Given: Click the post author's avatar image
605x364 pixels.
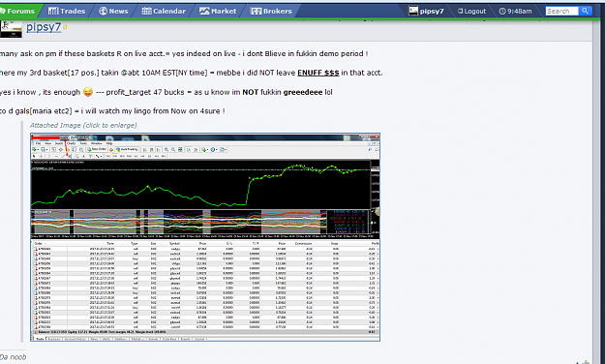Looking at the screenshot, I should 11,29.
